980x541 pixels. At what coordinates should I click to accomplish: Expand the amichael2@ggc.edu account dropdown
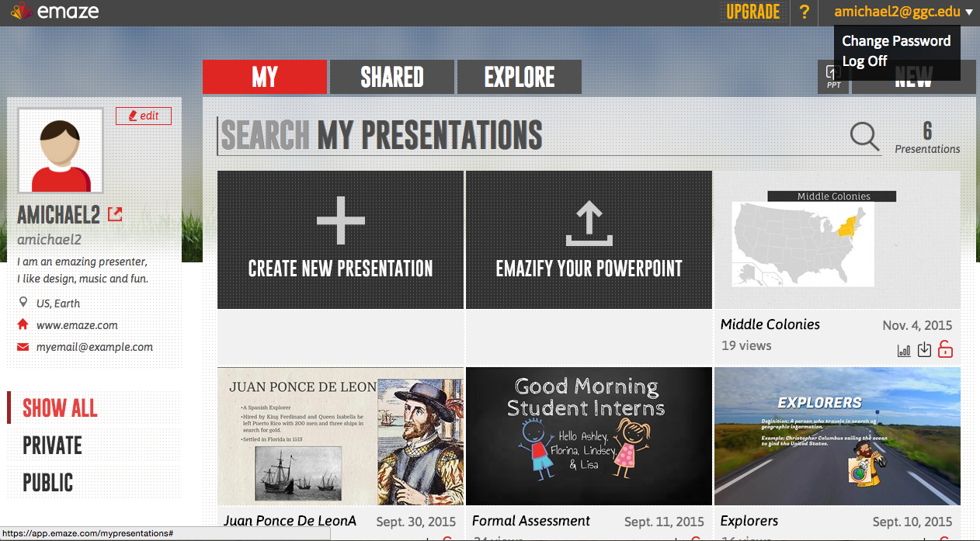[x=903, y=12]
